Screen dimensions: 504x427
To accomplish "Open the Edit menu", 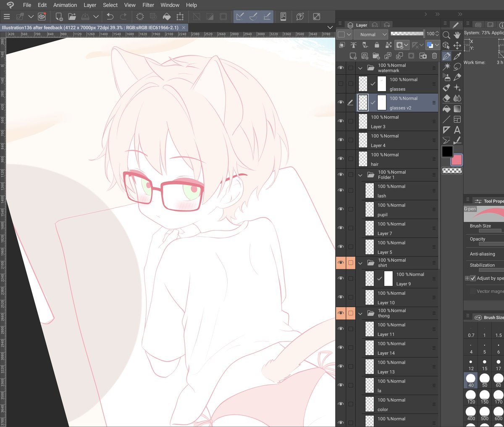I will pyautogui.click(x=42, y=5).
